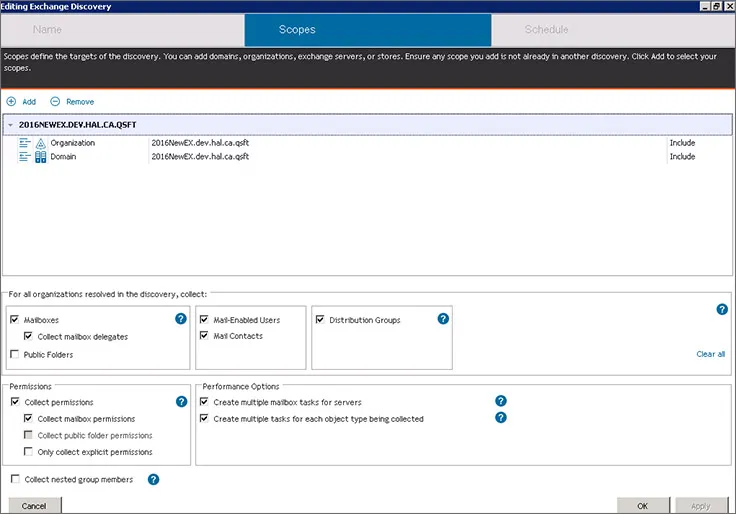Collapse the 2016NEWEX.DEV.HAL.CA.QSFT group
This screenshot has height=514, width=736.
(x=10, y=125)
